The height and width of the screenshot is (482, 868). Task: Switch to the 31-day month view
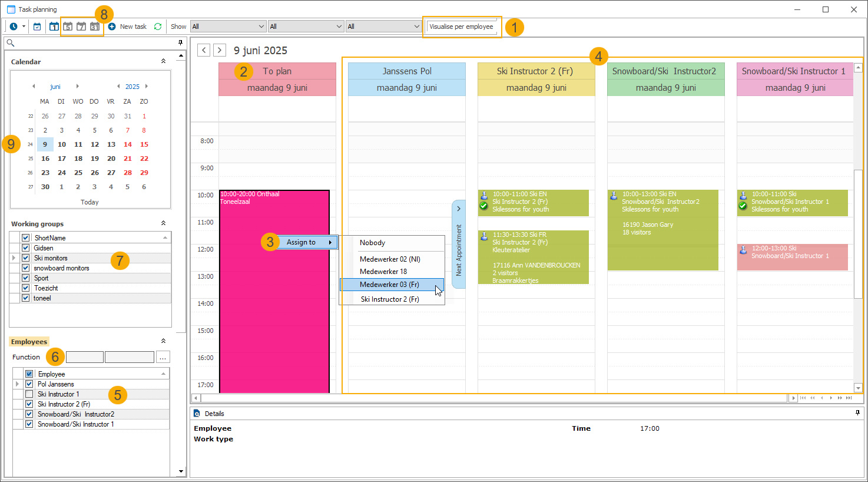coord(95,27)
